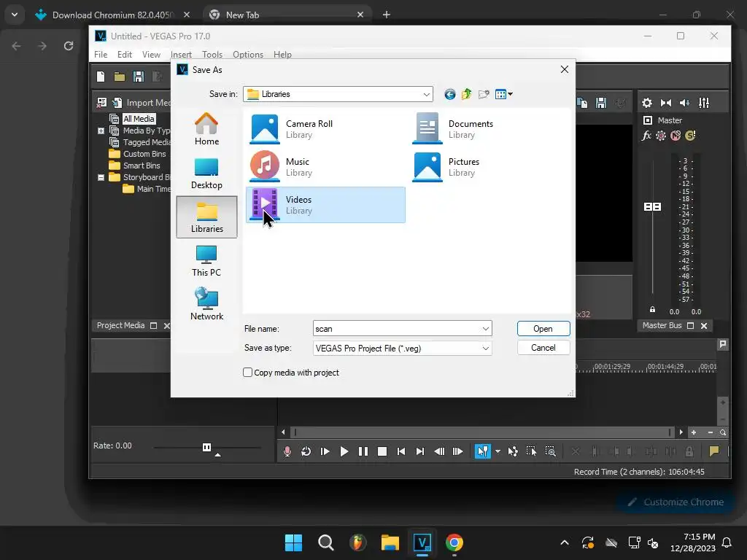This screenshot has height=560, width=747.
Task: Select the Videos library
Action: [325, 205]
